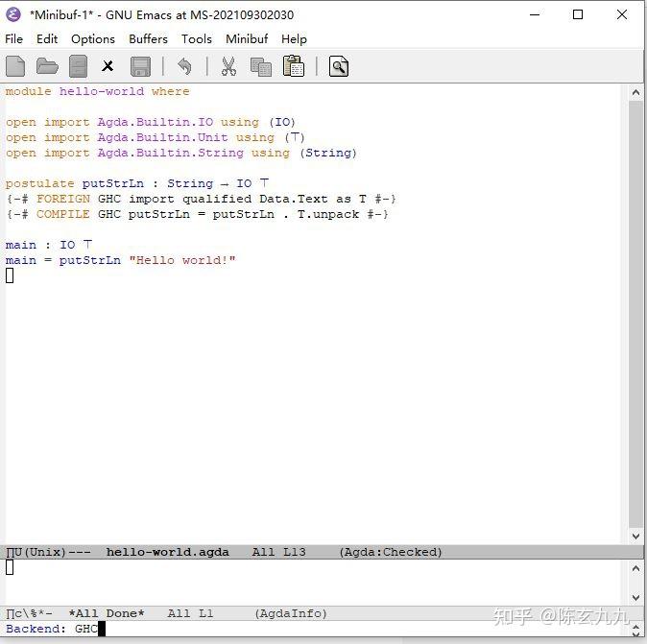Open the Edit menu
Image resolution: width=647 pixels, height=644 pixels.
click(47, 39)
